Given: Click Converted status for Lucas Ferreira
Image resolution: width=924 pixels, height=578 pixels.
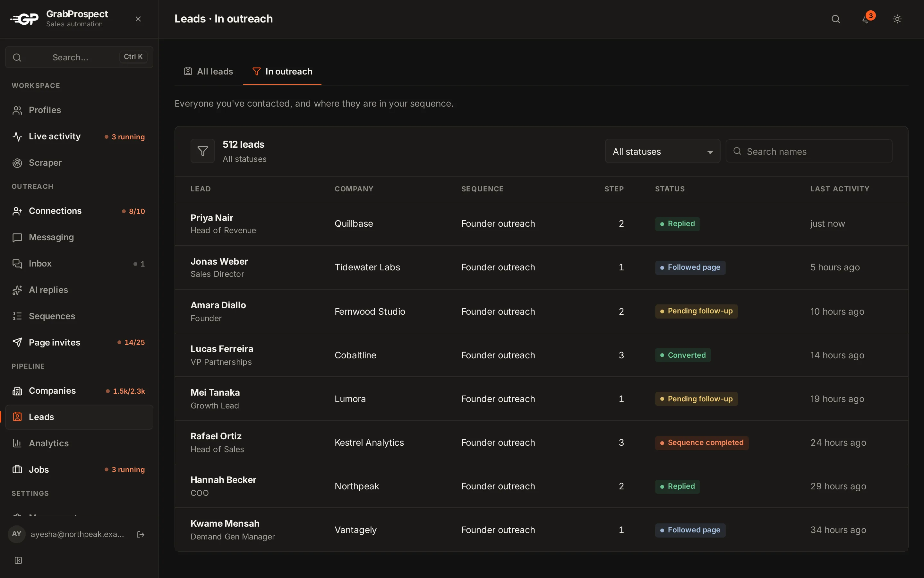Looking at the screenshot, I should pos(683,355).
